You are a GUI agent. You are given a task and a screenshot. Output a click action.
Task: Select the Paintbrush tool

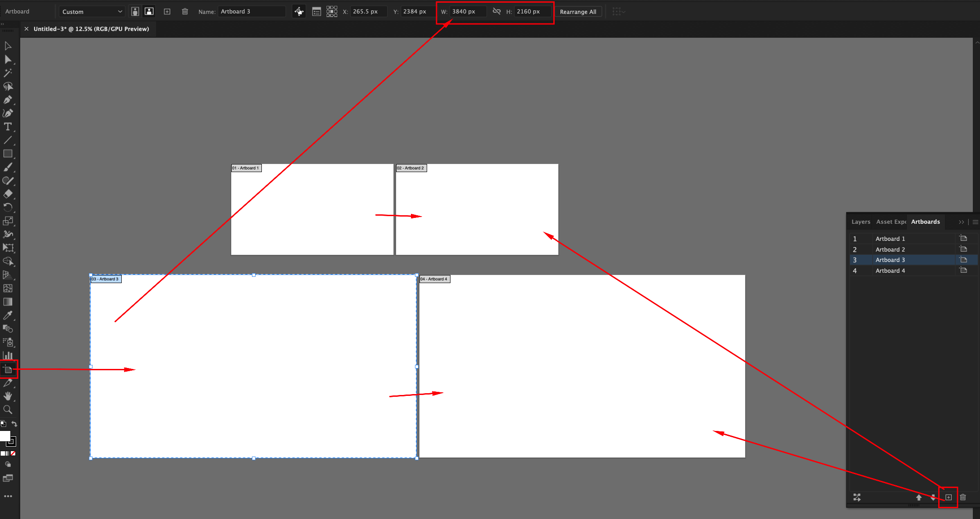point(8,167)
